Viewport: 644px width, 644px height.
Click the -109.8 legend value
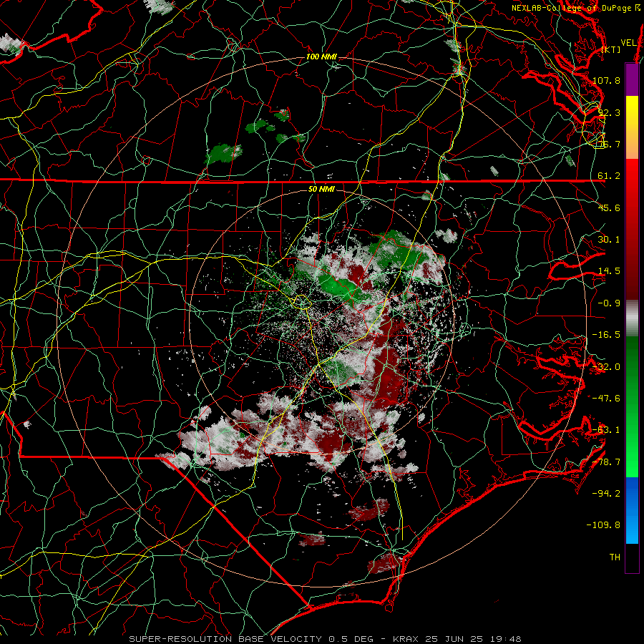604,525
